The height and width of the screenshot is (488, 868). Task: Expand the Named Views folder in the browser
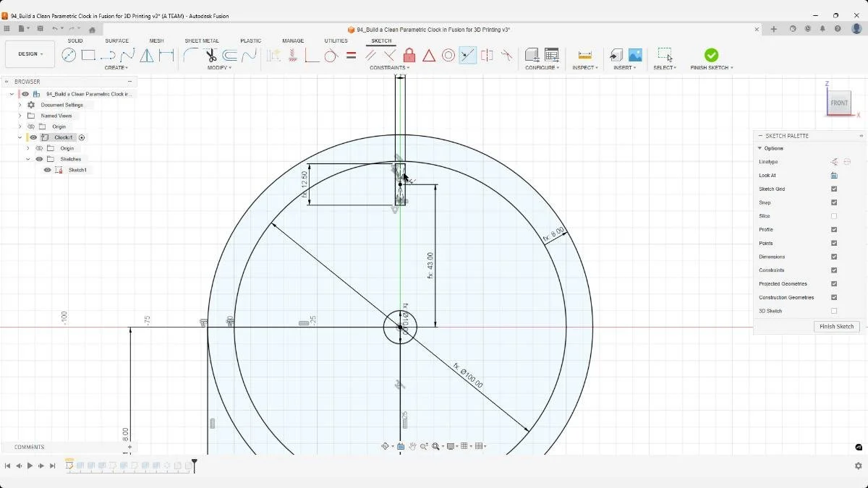tap(20, 115)
